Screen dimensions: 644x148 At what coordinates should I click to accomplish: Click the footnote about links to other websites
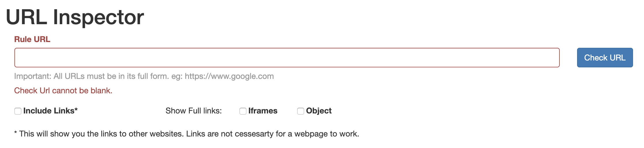[186, 134]
